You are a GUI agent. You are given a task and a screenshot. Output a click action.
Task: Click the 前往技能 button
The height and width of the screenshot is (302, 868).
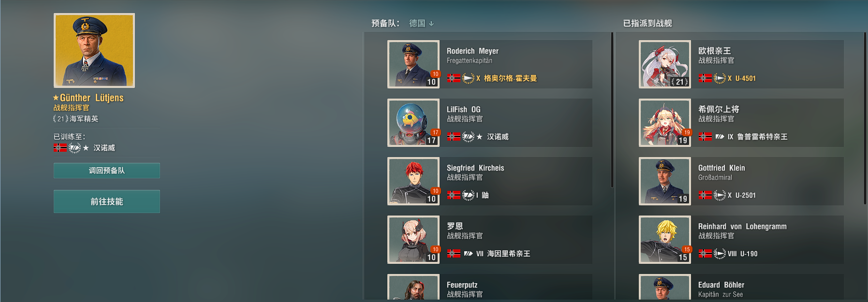click(107, 201)
